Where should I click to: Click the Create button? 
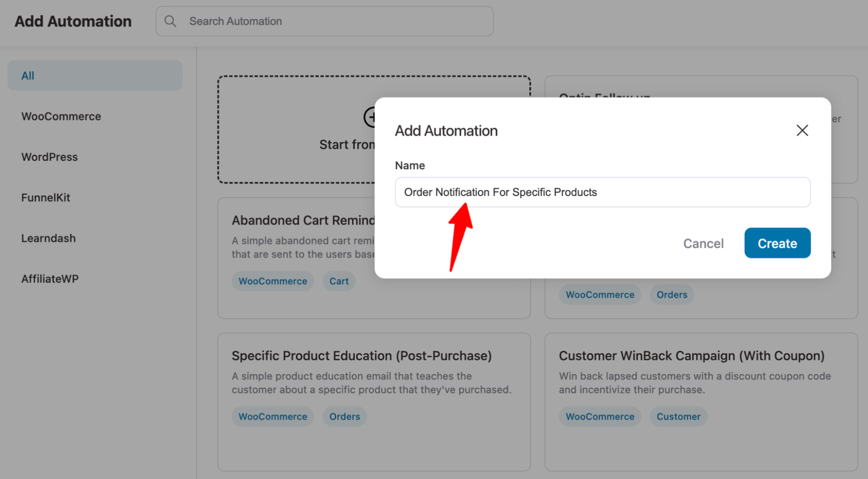pyautogui.click(x=777, y=243)
